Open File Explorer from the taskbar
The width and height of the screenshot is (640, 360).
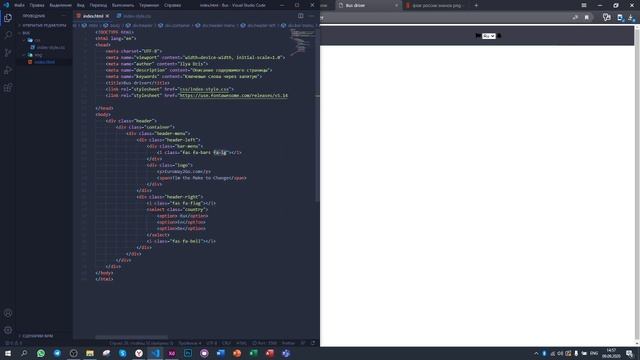click(90, 353)
